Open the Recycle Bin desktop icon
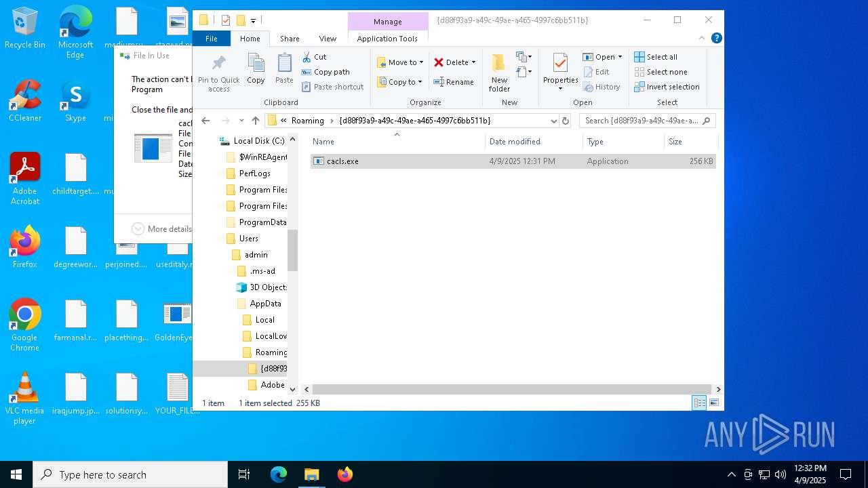 coord(25,28)
